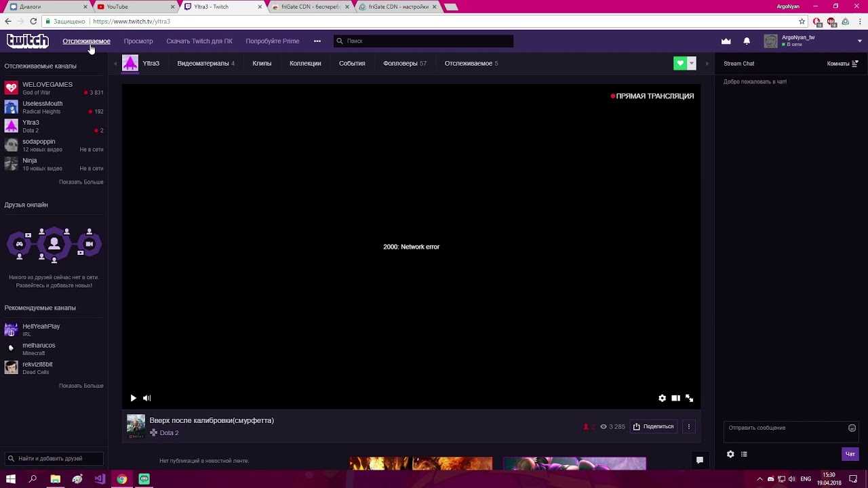Expand followed channels with Показать Больше

81,182
